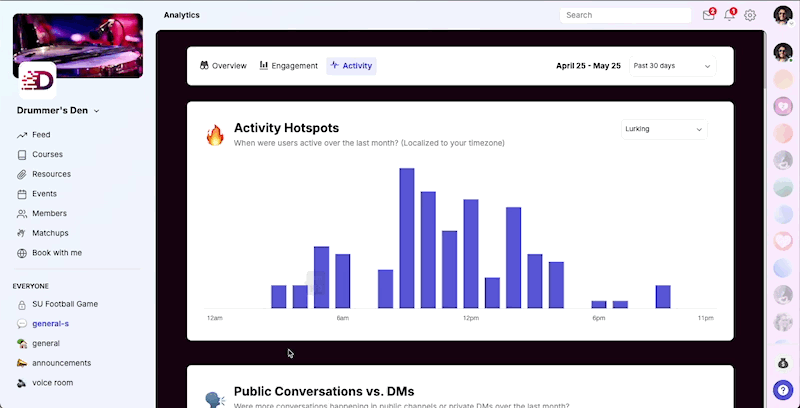Open the voice room channel
The height and width of the screenshot is (408, 800).
tap(53, 383)
